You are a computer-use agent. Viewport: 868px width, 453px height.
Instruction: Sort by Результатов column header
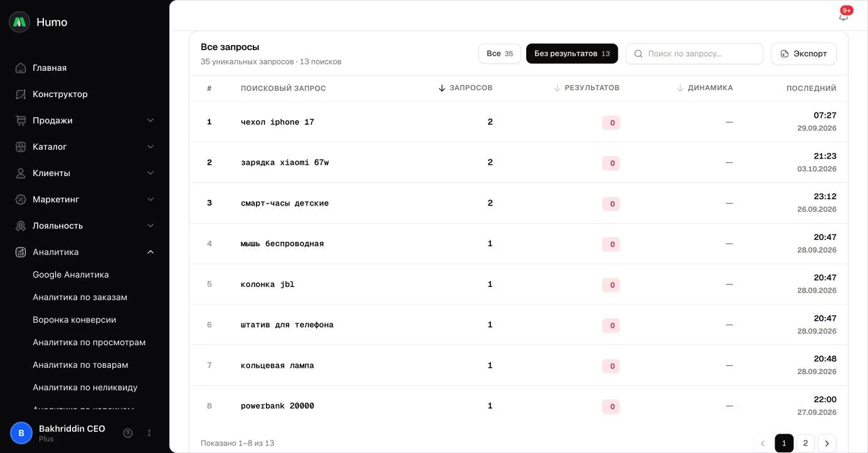(x=586, y=88)
